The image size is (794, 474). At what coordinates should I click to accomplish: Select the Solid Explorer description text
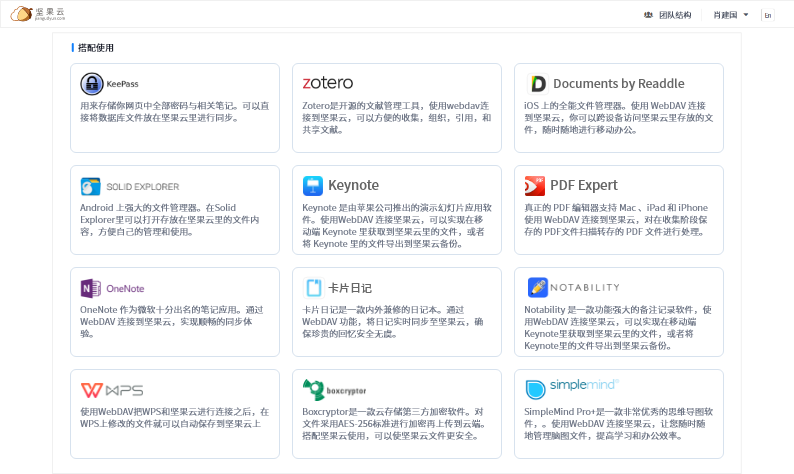170,220
